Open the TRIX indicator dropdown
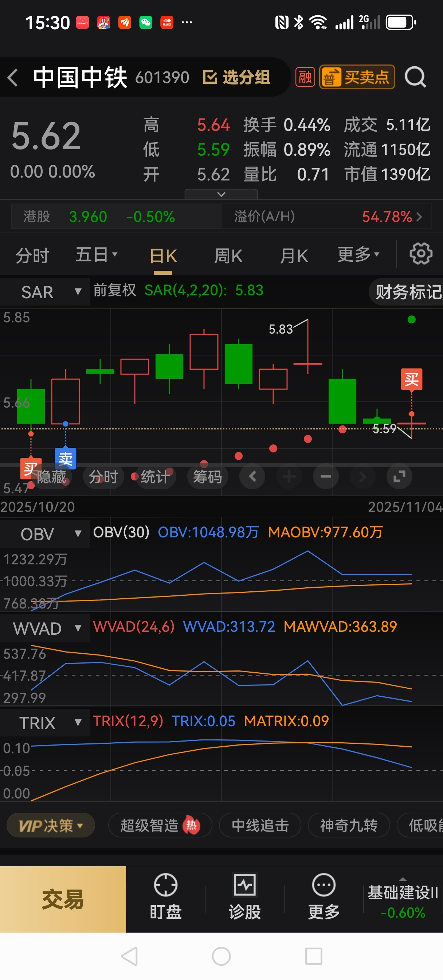This screenshot has width=443, height=980. [x=45, y=723]
